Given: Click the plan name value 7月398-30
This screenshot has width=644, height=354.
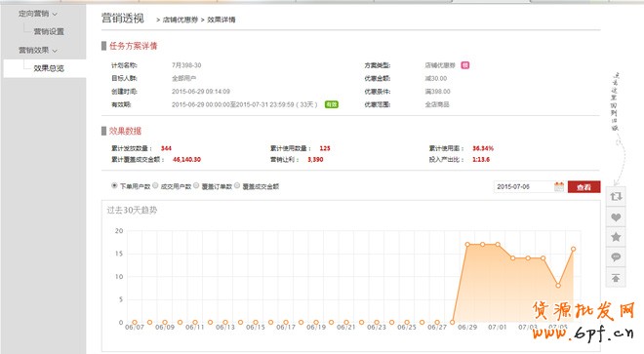Looking at the screenshot, I should coord(186,65).
